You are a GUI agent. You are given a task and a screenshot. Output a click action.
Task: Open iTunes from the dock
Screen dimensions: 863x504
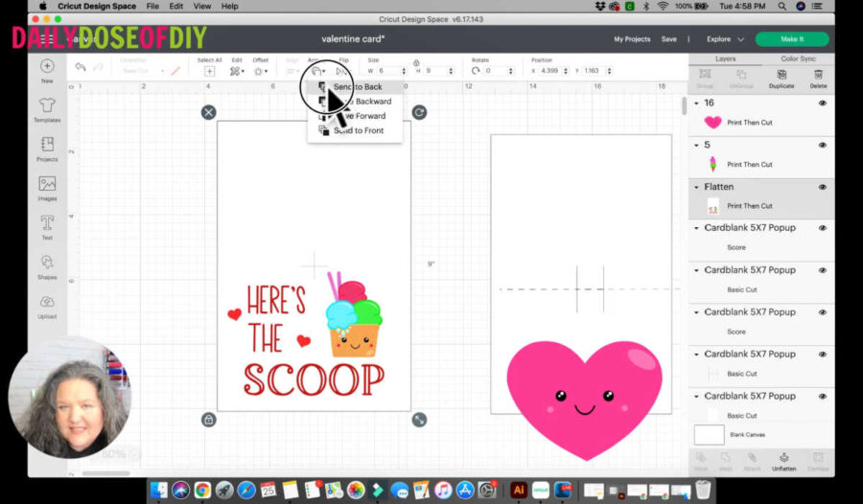tap(443, 490)
